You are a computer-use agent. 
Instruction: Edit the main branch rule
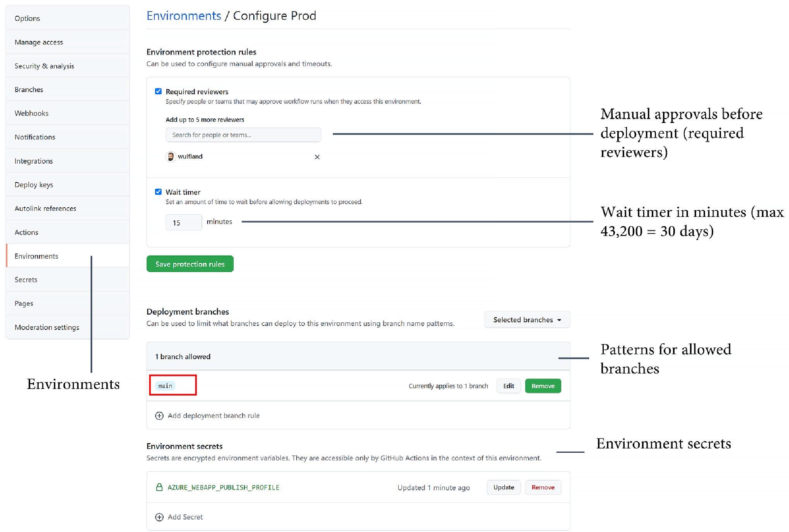(509, 386)
